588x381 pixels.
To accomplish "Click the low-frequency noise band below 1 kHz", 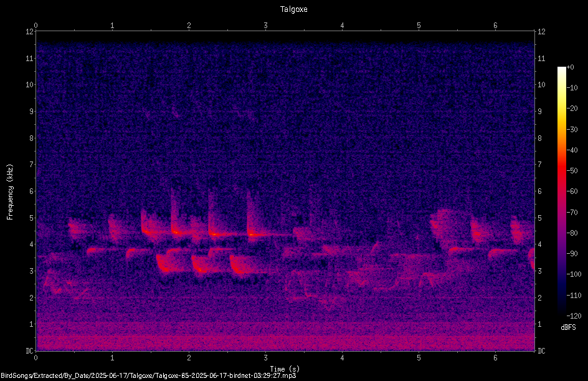I will (x=285, y=340).
